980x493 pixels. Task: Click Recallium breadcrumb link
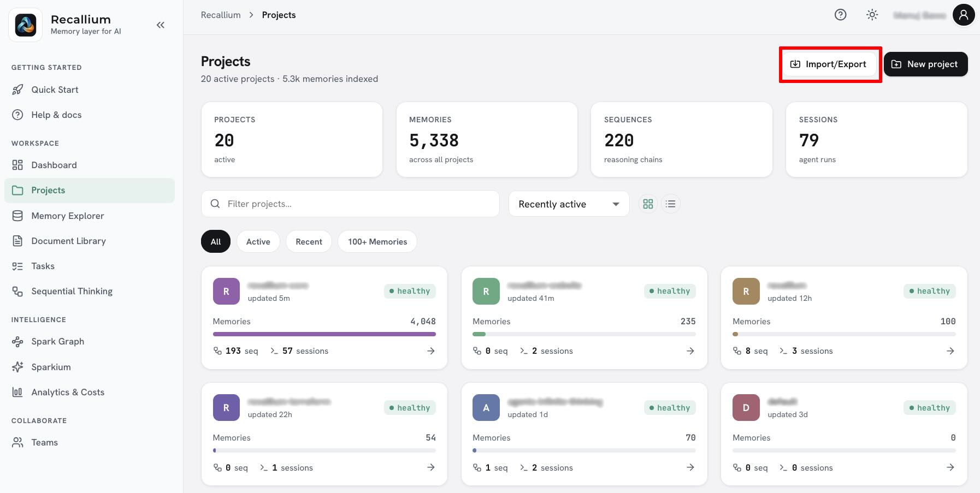tap(221, 15)
